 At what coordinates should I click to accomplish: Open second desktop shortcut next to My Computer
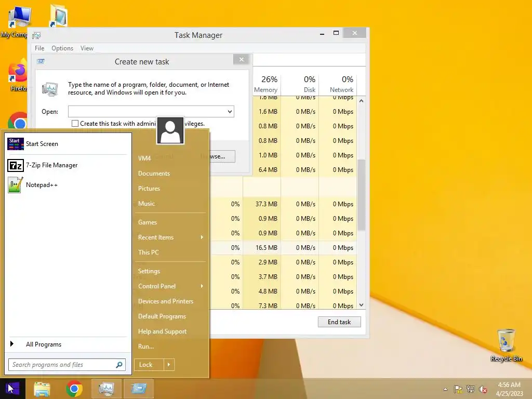pyautogui.click(x=58, y=16)
